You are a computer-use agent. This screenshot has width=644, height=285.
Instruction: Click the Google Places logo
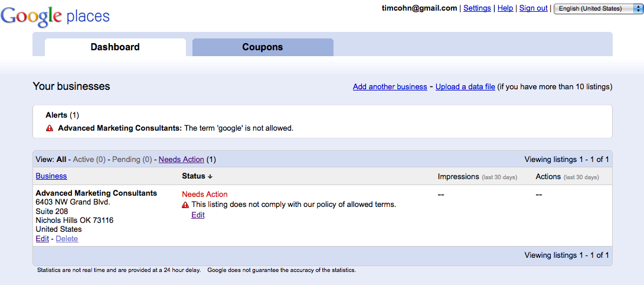[x=55, y=17]
